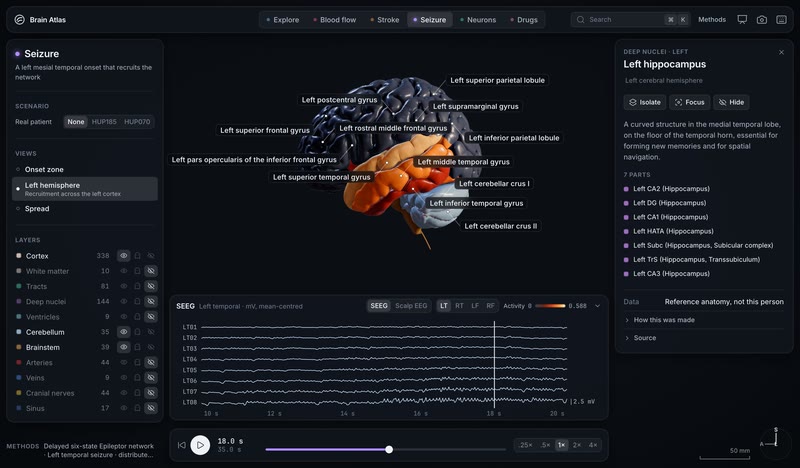Set Cranial nerves layer to ghost mode
The width and height of the screenshot is (800, 468).
coord(137,393)
